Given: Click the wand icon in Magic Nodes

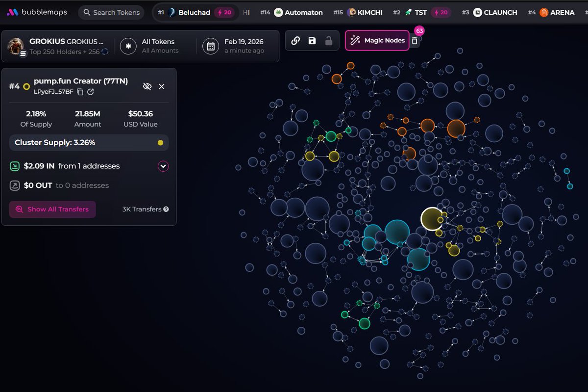Looking at the screenshot, I should [356, 40].
